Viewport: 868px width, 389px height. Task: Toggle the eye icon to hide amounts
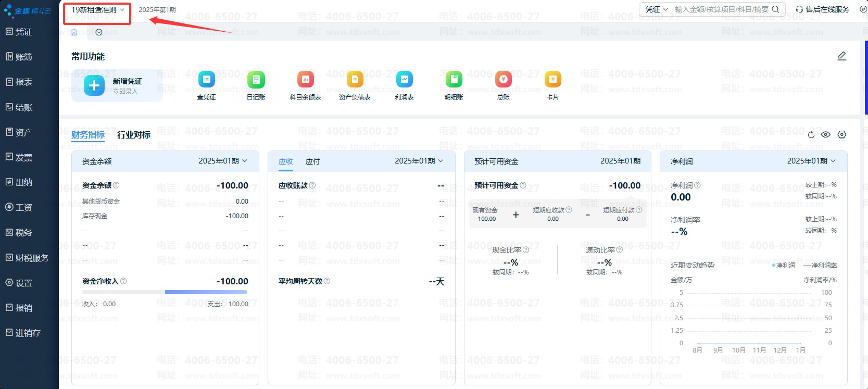tap(826, 134)
